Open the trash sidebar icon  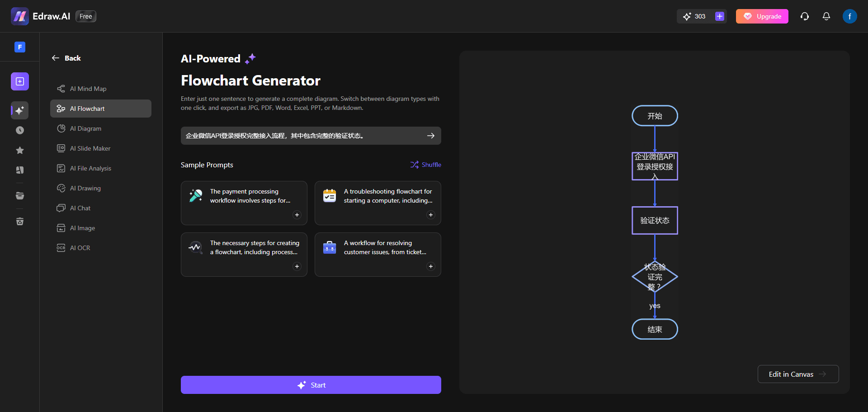pos(20,222)
